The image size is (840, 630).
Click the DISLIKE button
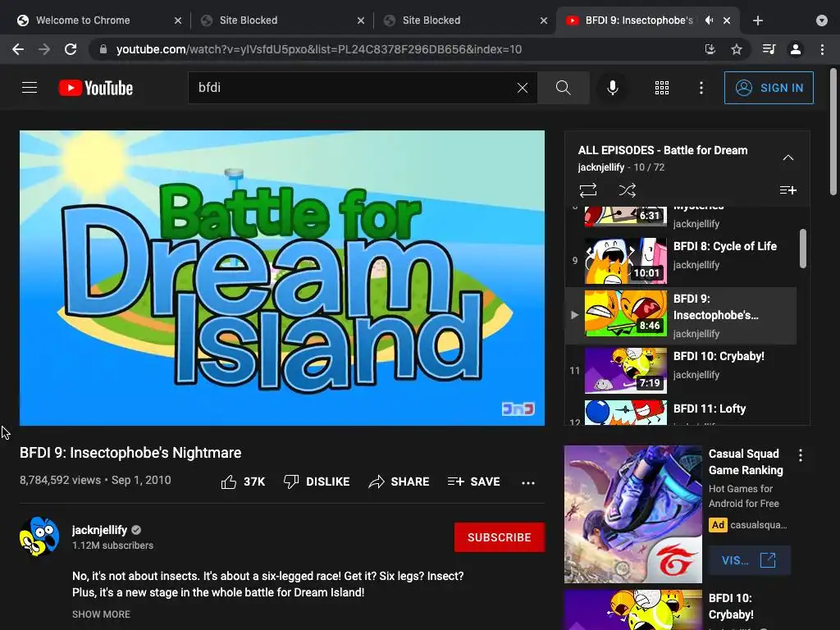(x=317, y=482)
